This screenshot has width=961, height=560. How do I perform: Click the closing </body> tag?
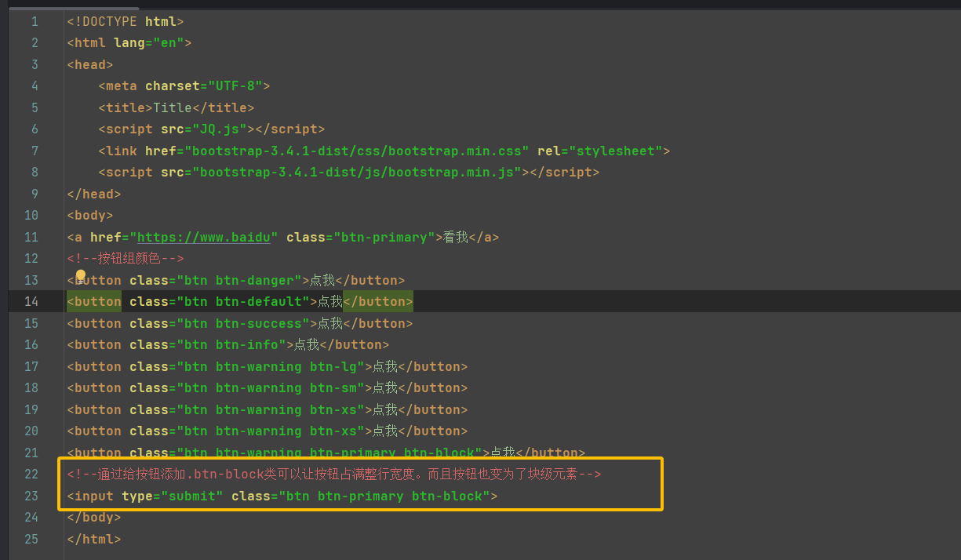(94, 518)
